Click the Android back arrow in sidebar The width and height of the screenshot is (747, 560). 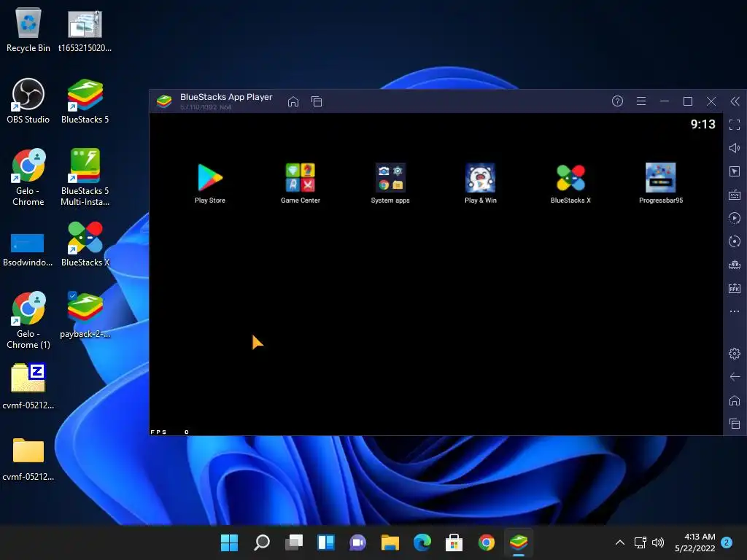tap(735, 377)
